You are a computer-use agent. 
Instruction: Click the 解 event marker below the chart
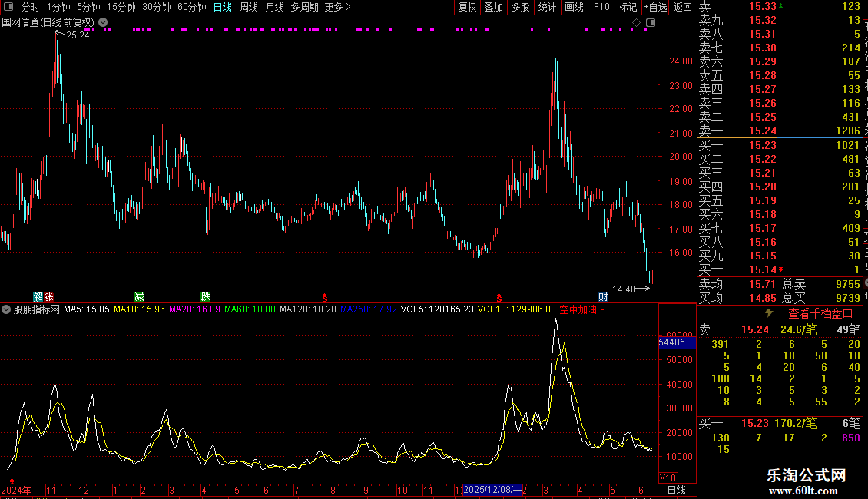(x=38, y=297)
